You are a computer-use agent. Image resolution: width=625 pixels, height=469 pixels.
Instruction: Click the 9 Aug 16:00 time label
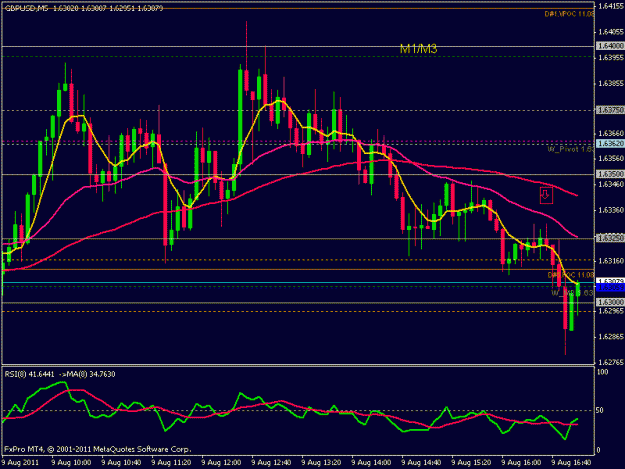(x=521, y=463)
